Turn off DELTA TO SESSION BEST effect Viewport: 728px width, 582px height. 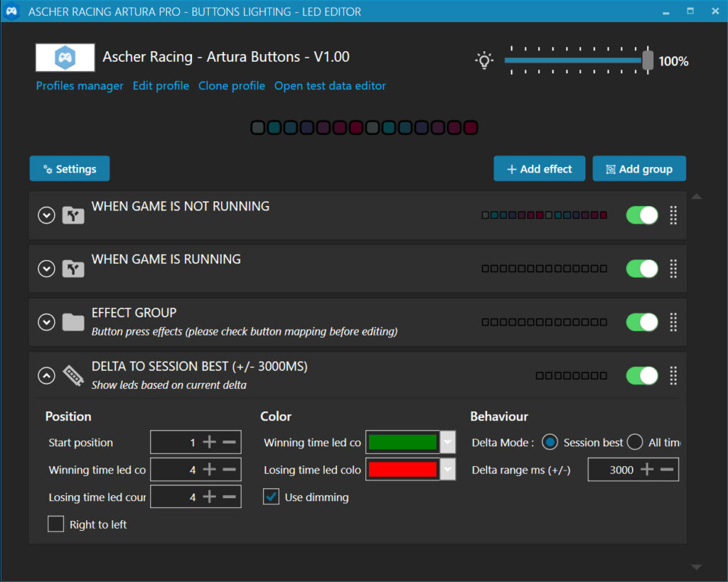tap(642, 375)
